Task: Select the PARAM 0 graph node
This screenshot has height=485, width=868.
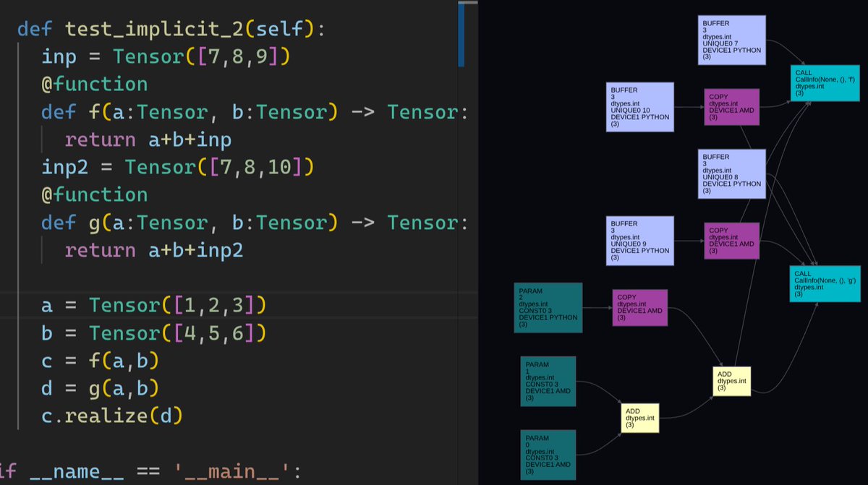Action: (x=548, y=455)
